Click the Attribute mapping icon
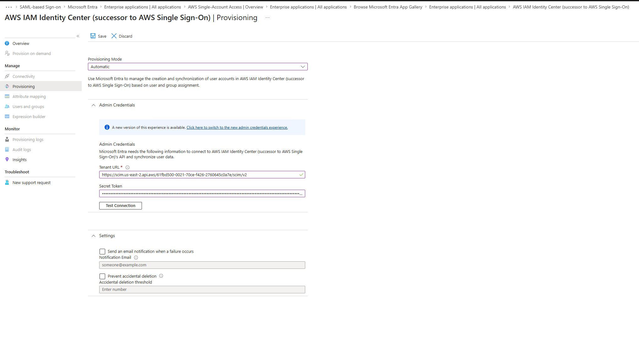 (7, 96)
